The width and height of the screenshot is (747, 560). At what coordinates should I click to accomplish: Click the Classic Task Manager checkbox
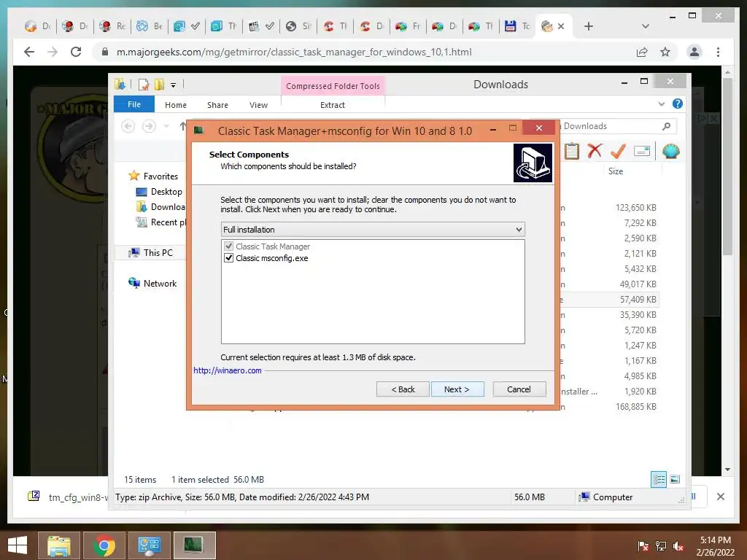pyautogui.click(x=228, y=246)
